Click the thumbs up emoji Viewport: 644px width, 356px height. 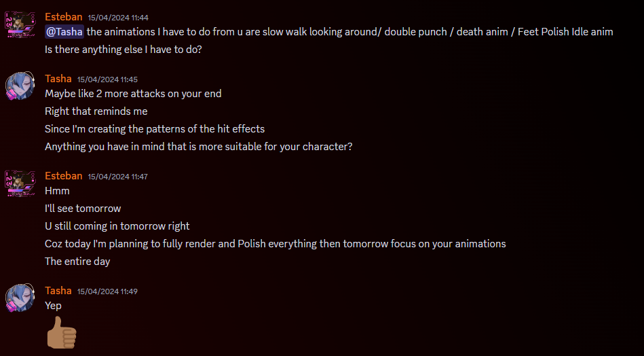pos(62,333)
